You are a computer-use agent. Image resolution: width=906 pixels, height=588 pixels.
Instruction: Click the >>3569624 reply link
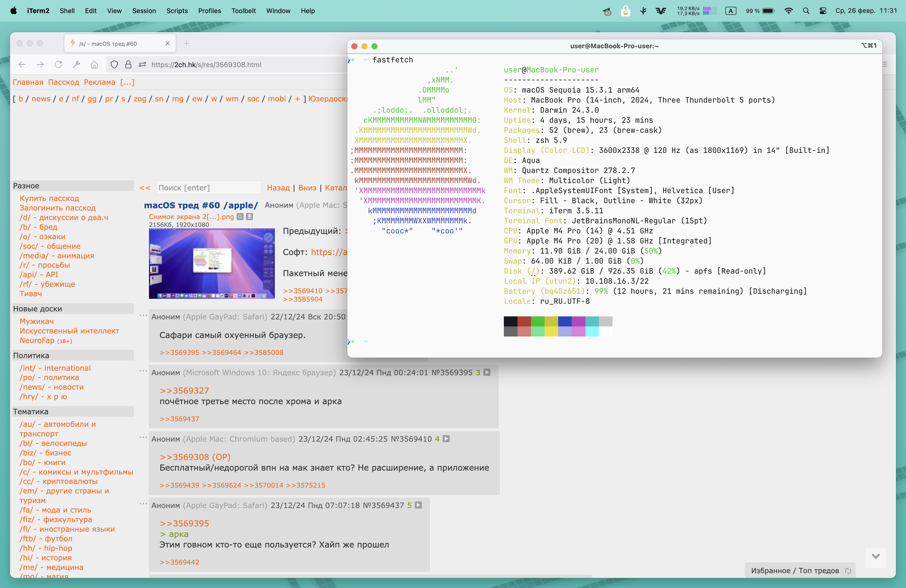221,485
